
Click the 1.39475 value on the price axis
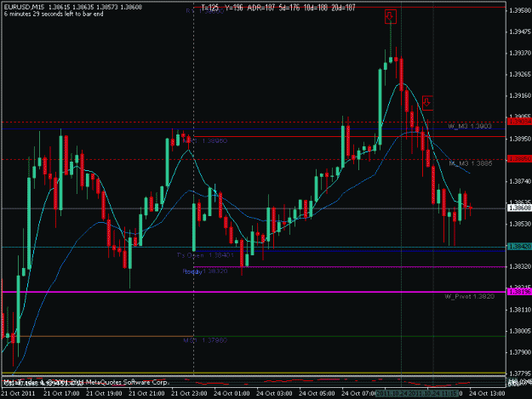coord(520,31)
